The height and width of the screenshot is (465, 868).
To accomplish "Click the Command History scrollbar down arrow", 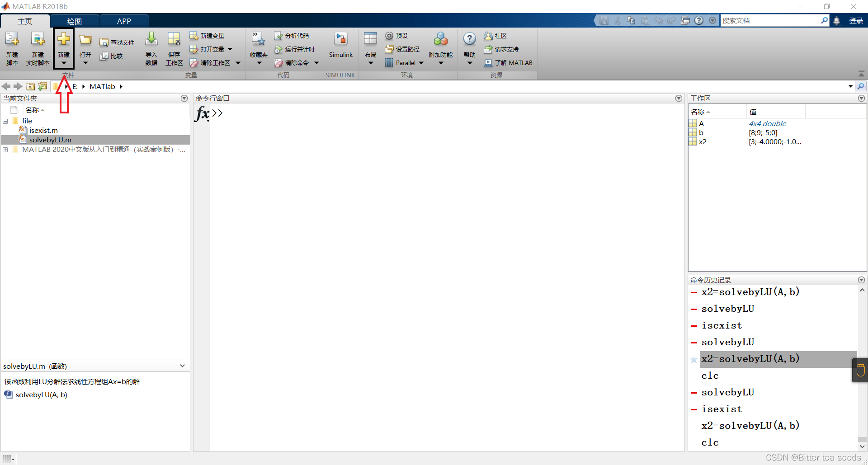I will point(862,446).
